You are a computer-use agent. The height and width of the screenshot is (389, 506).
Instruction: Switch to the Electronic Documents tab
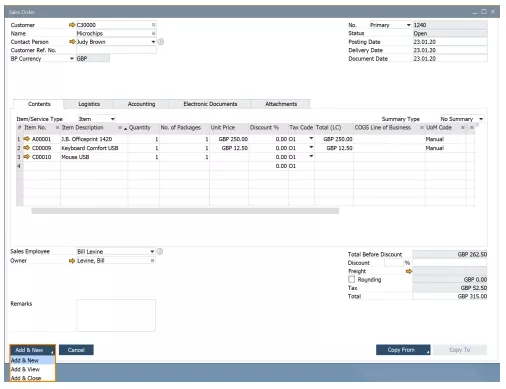[x=210, y=104]
